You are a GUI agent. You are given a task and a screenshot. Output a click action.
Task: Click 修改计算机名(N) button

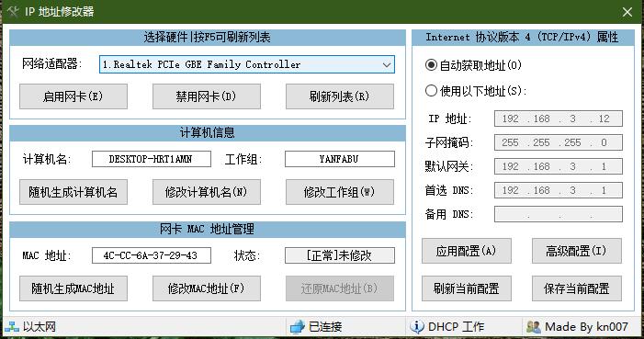pos(207,192)
